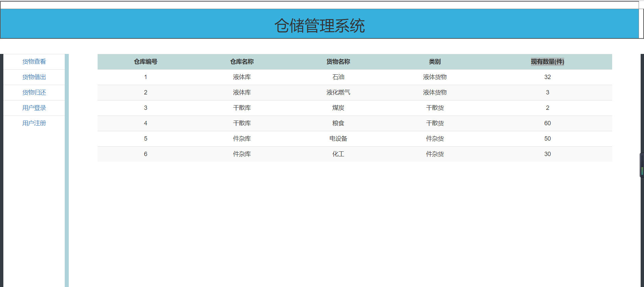Click the 仓库名称 column header
This screenshot has width=644, height=287.
point(241,62)
